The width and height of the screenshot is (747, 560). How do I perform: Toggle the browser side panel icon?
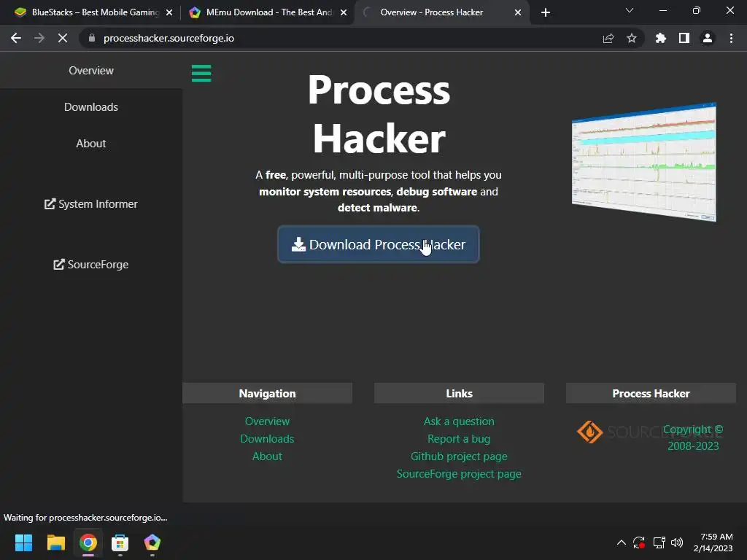point(684,38)
